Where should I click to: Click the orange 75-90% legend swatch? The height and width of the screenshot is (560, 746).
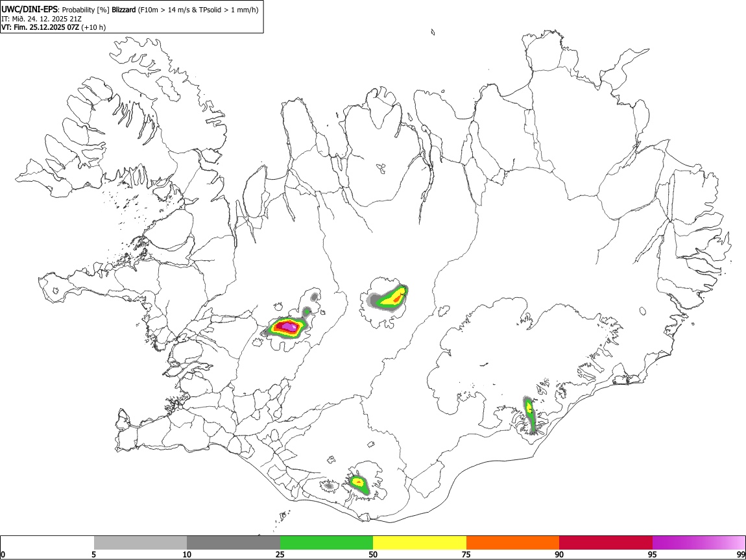pos(512,542)
